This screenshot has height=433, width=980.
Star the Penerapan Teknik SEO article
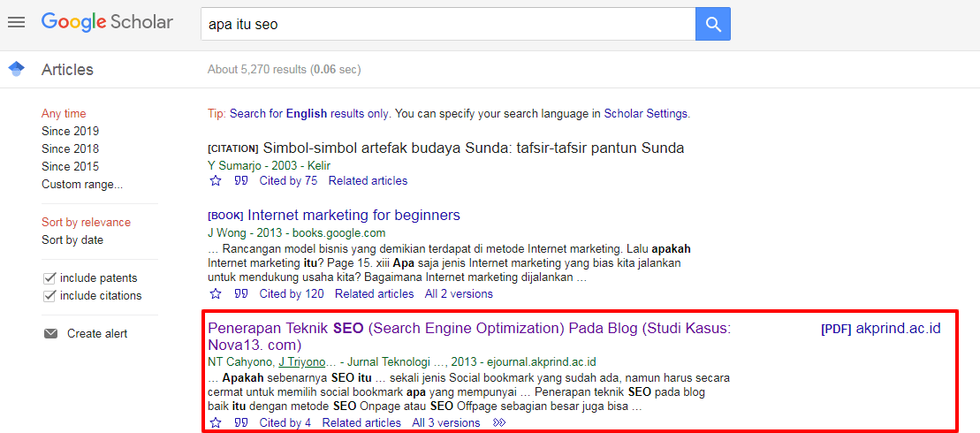216,423
